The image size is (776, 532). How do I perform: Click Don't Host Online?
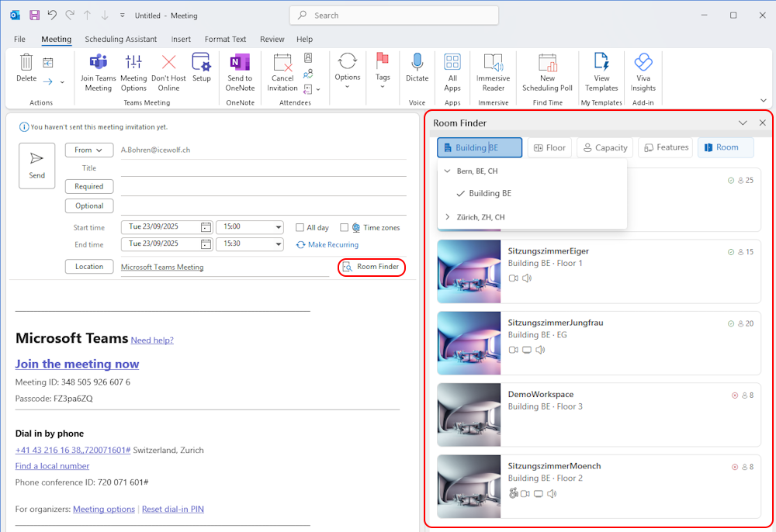(x=168, y=73)
